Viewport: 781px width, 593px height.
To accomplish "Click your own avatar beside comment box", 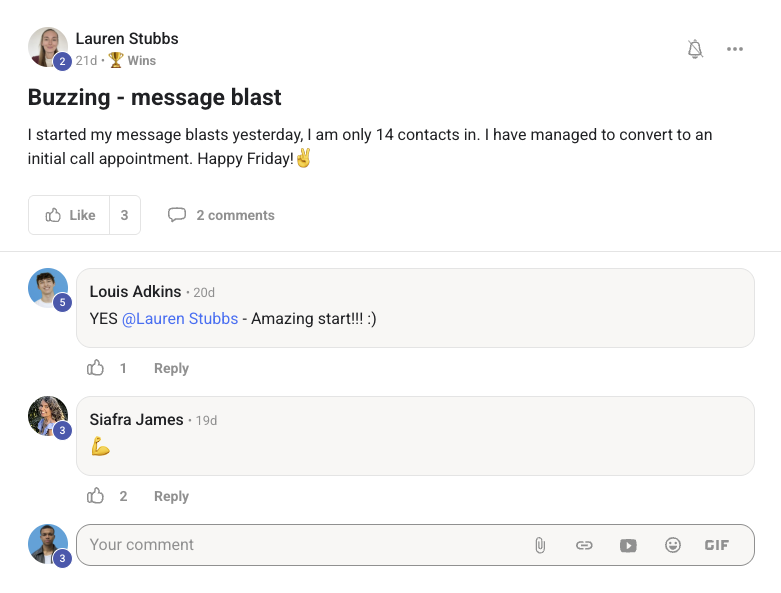I will click(x=48, y=544).
